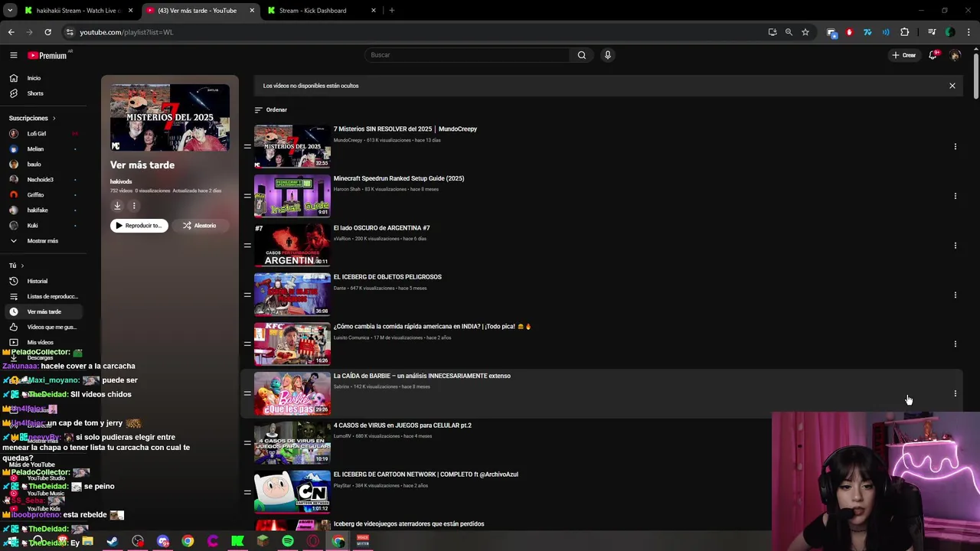Screen dimensions: 980x551
Task: Open the La CAÍDA de BARBIE thumbnail
Action: point(292,393)
